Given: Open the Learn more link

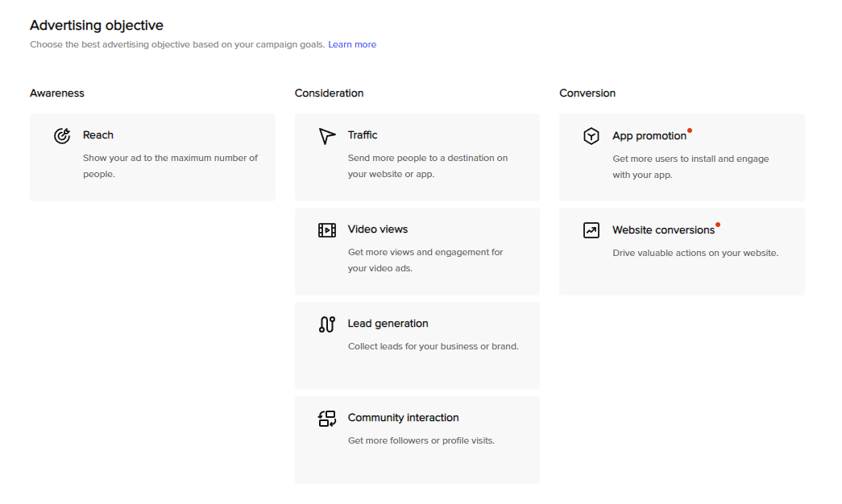Looking at the screenshot, I should (352, 44).
